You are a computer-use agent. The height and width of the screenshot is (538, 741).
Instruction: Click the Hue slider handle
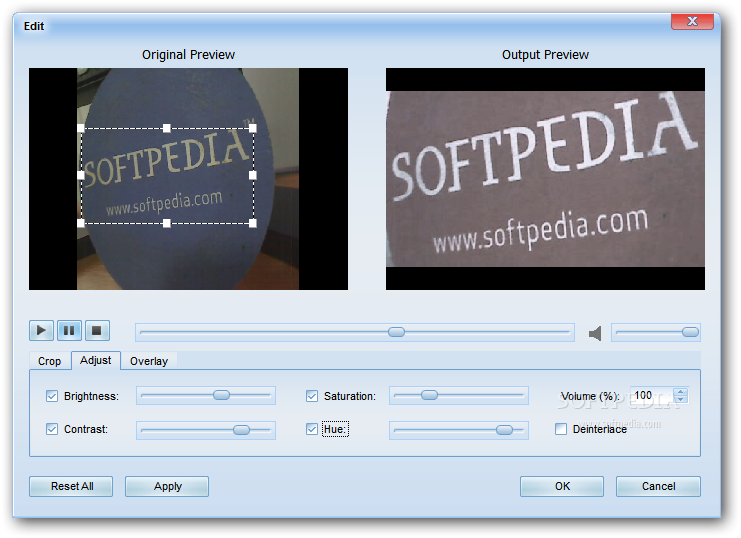(504, 430)
